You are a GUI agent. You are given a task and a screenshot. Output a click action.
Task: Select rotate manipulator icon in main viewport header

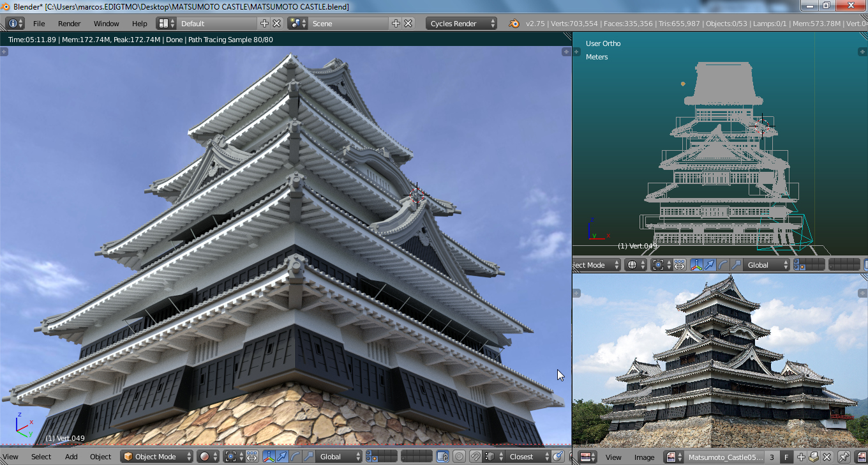click(295, 457)
